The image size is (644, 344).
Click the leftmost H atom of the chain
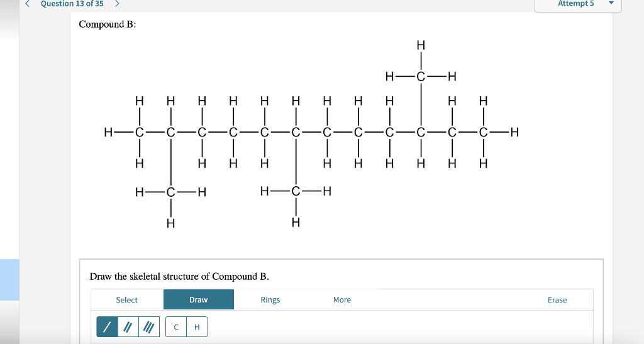coord(108,132)
